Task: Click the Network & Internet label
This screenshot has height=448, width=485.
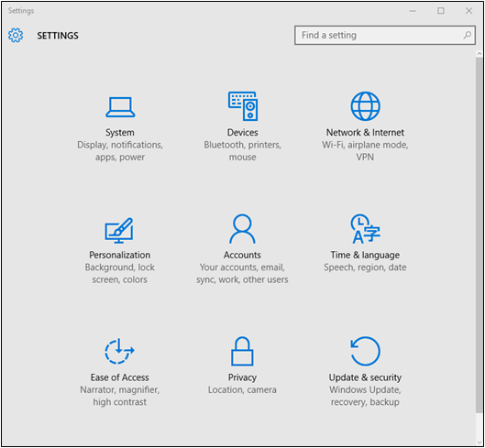Action: click(365, 132)
